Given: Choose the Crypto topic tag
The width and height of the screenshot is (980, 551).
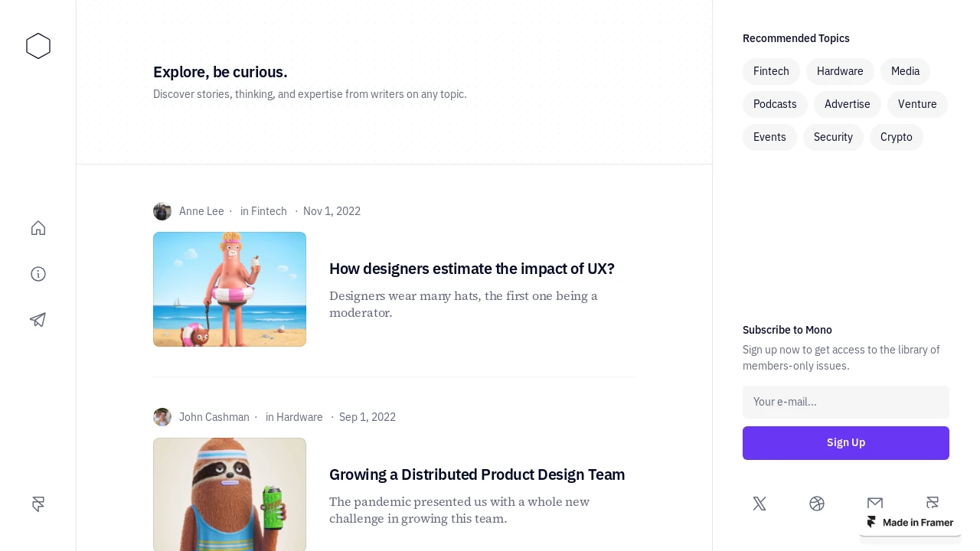Looking at the screenshot, I should pyautogui.click(x=897, y=137).
